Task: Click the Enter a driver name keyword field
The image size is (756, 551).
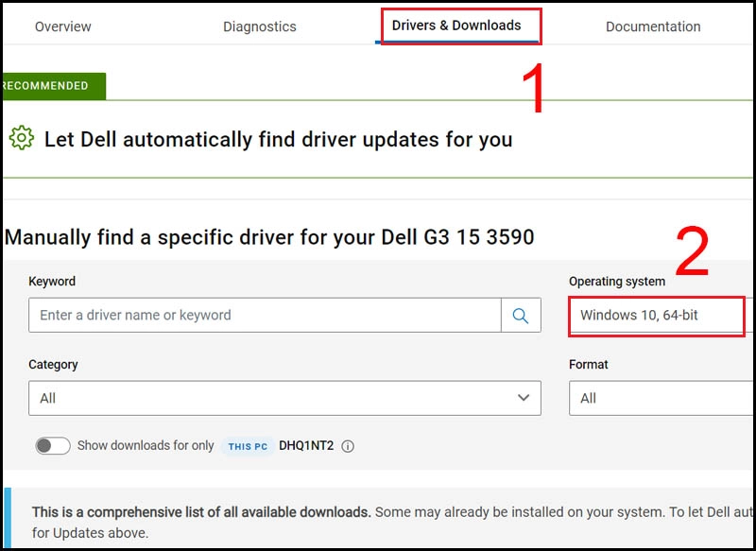Action: coord(265,316)
